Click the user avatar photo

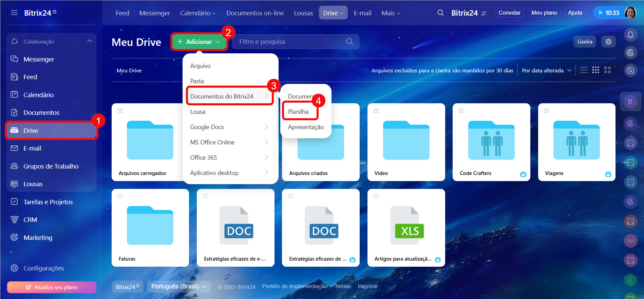tap(630, 13)
